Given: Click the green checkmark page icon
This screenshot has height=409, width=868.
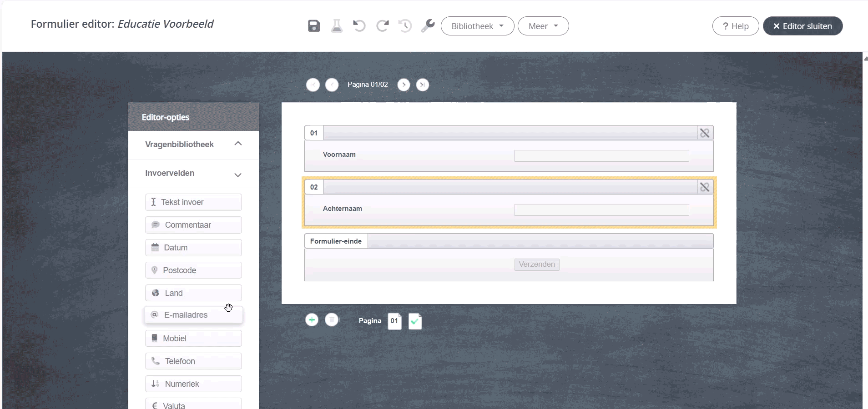Looking at the screenshot, I should 415,321.
